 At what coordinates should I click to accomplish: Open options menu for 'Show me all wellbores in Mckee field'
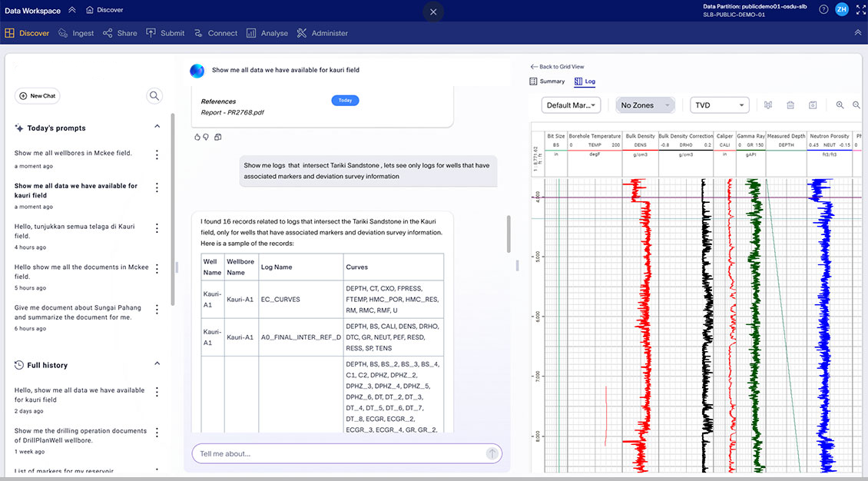click(x=157, y=154)
